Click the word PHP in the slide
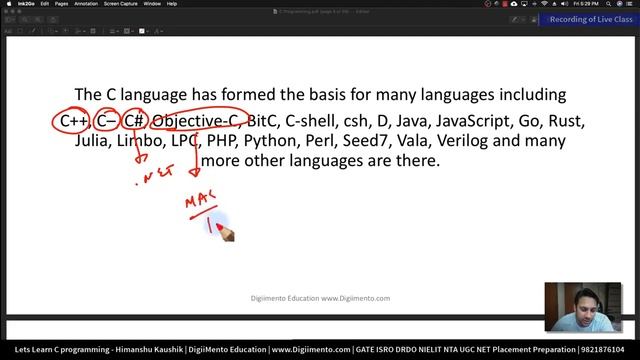Screen dimensions: 640x360 [x=221, y=141]
